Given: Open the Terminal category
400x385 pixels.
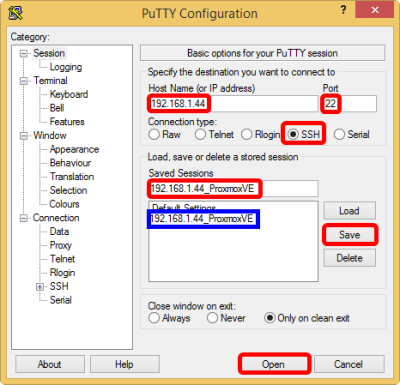Looking at the screenshot, I should click(x=50, y=81).
